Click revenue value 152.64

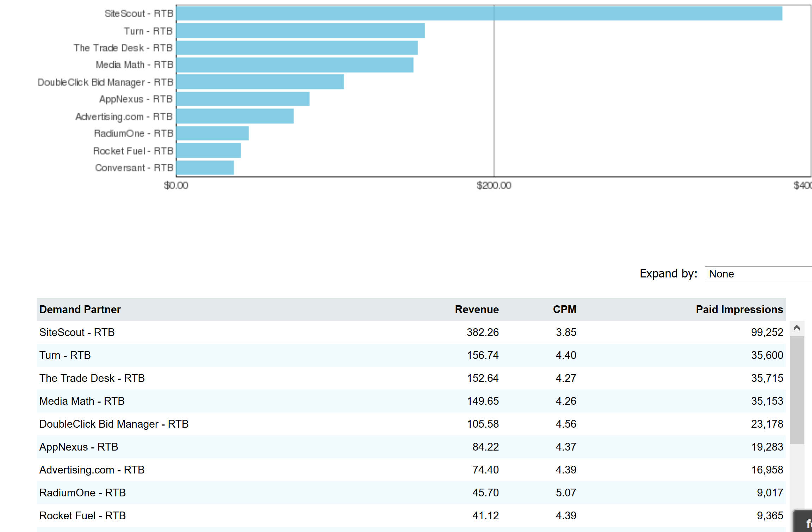[x=483, y=378]
